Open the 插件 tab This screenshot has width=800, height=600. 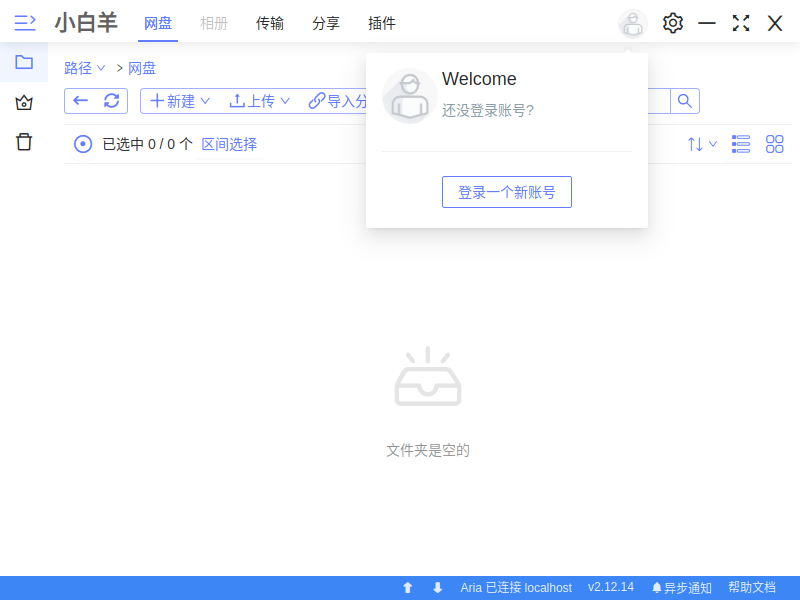[x=382, y=23]
